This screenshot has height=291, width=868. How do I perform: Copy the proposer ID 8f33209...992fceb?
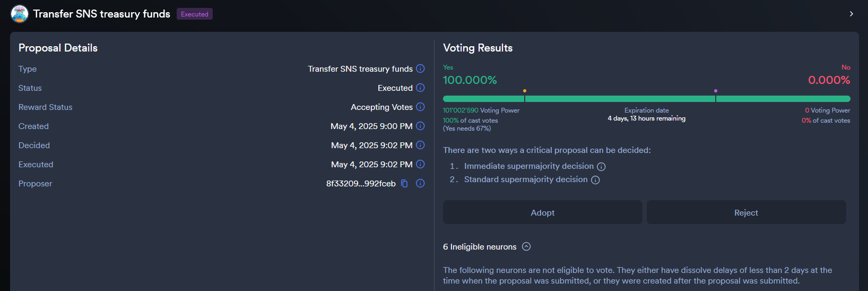(x=404, y=183)
